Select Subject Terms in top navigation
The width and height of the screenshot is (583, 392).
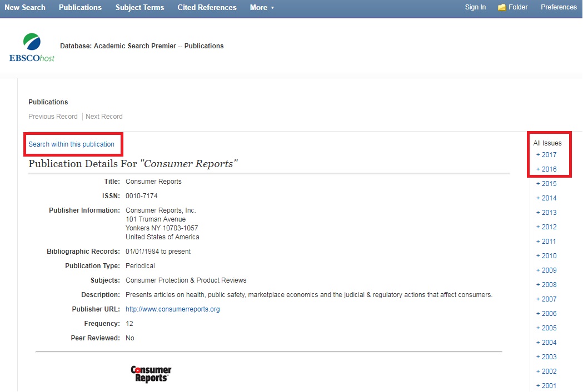point(139,8)
